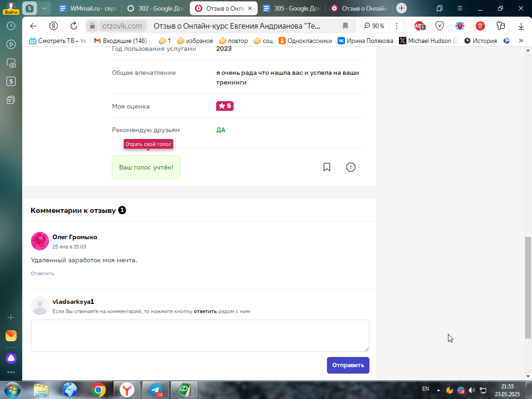Open Входящие (146) Gmail bookmark

point(122,41)
